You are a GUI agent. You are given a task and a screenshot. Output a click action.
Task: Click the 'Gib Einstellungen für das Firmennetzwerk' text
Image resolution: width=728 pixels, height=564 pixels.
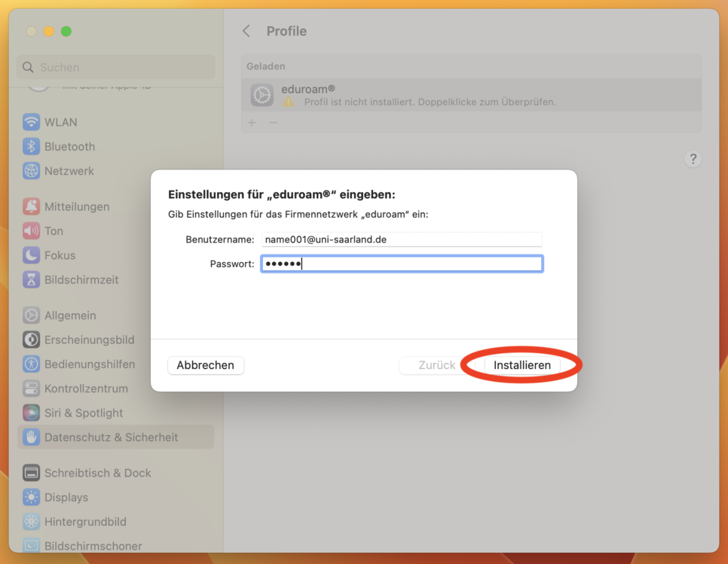[298, 215]
